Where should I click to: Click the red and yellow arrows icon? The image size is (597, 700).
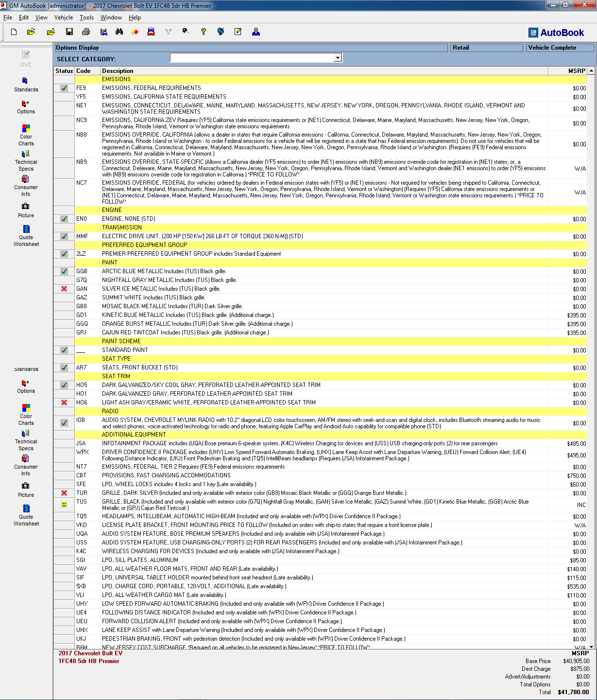135,32
